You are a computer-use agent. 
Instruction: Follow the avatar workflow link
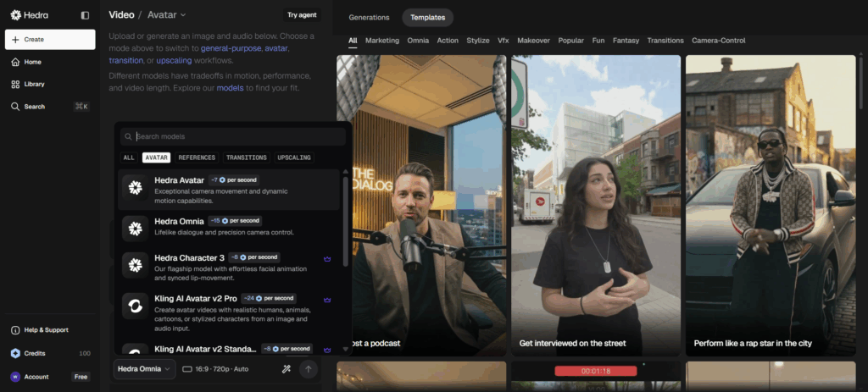tap(275, 48)
